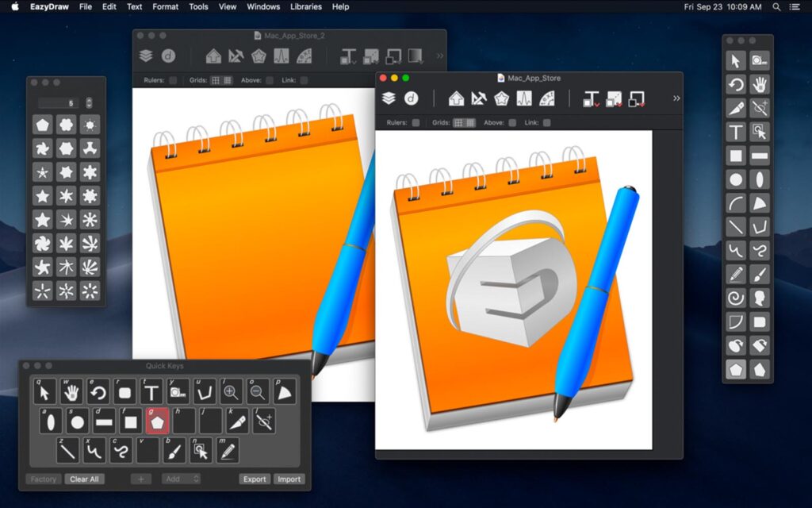Pick a star shape from the left palette
This screenshot has width=812, height=508.
(x=44, y=196)
